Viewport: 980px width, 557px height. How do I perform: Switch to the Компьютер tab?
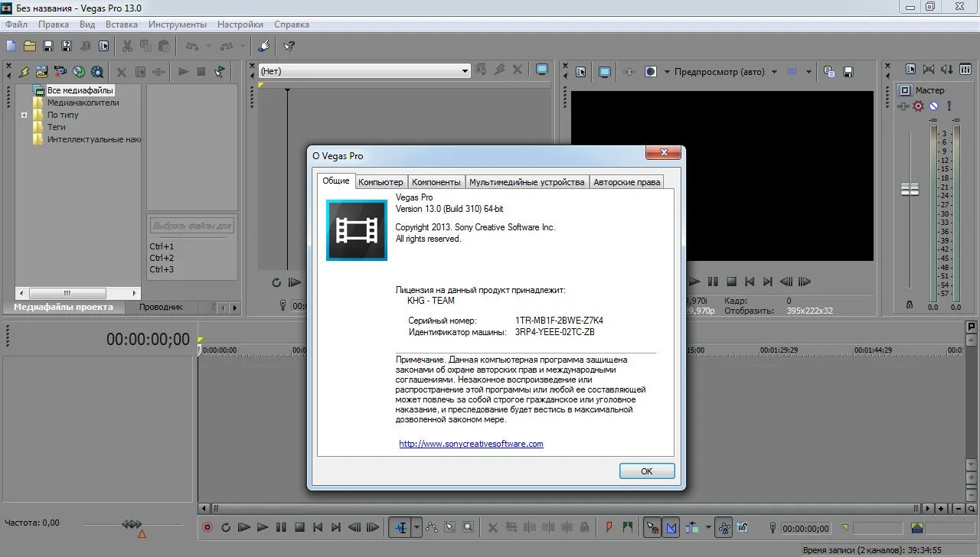pos(381,182)
